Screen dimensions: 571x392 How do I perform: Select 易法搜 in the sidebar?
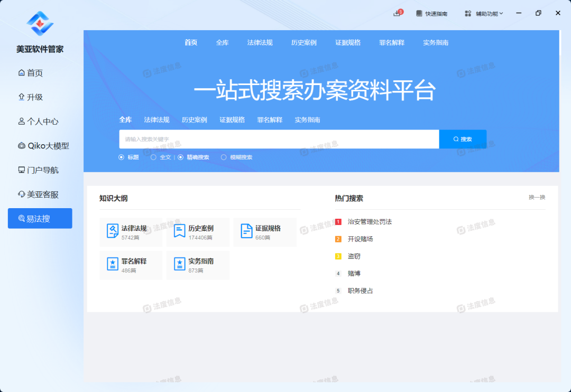pyautogui.click(x=40, y=218)
